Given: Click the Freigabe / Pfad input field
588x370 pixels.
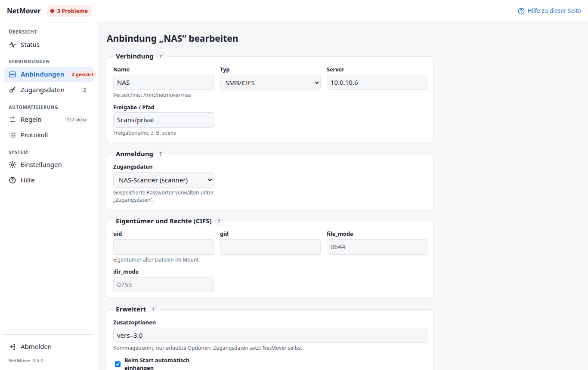Looking at the screenshot, I should click(x=164, y=120).
